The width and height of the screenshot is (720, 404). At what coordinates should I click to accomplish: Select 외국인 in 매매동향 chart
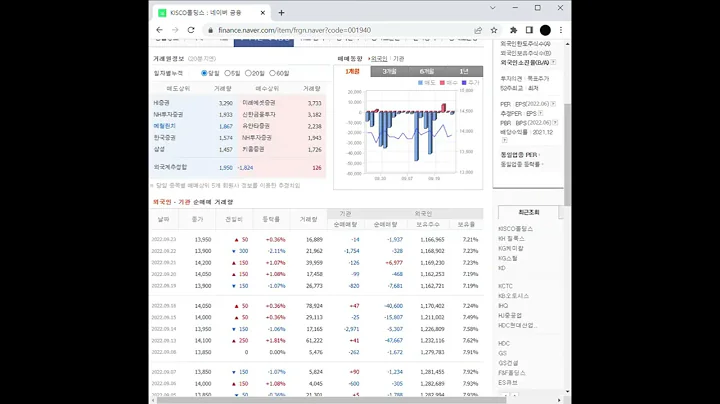(x=379, y=59)
